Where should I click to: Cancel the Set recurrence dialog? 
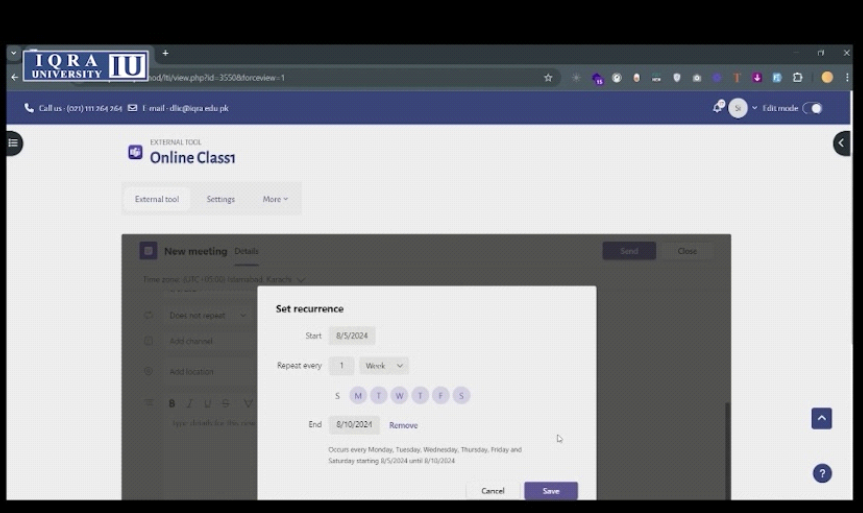coord(493,491)
